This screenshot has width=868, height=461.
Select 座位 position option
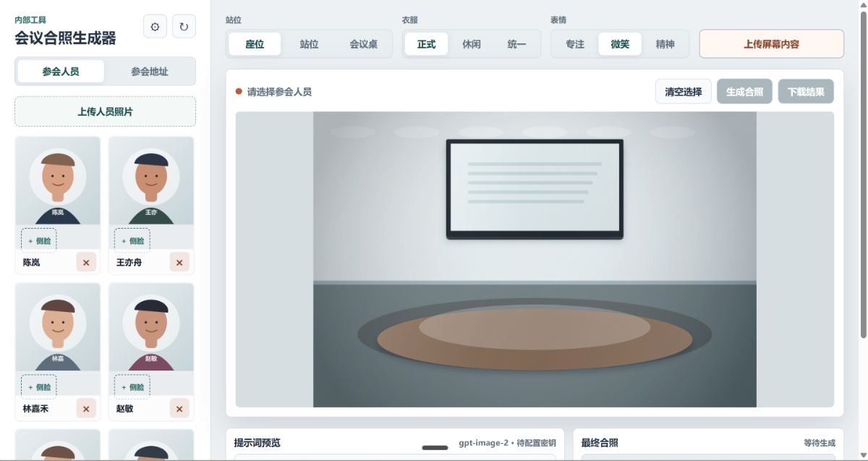click(255, 44)
